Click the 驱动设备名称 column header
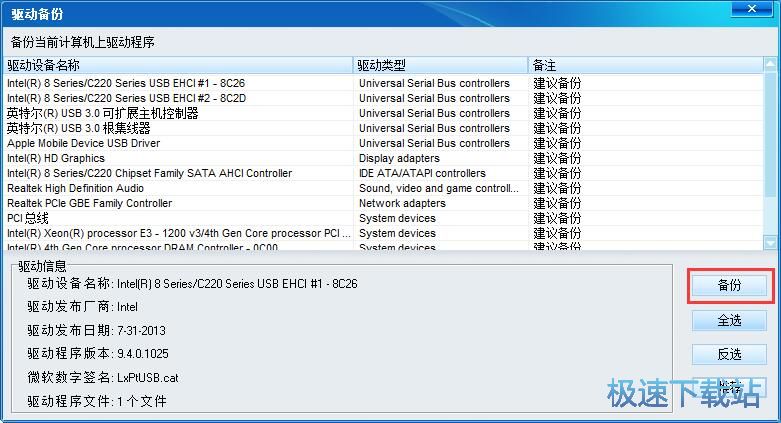 tap(180, 65)
